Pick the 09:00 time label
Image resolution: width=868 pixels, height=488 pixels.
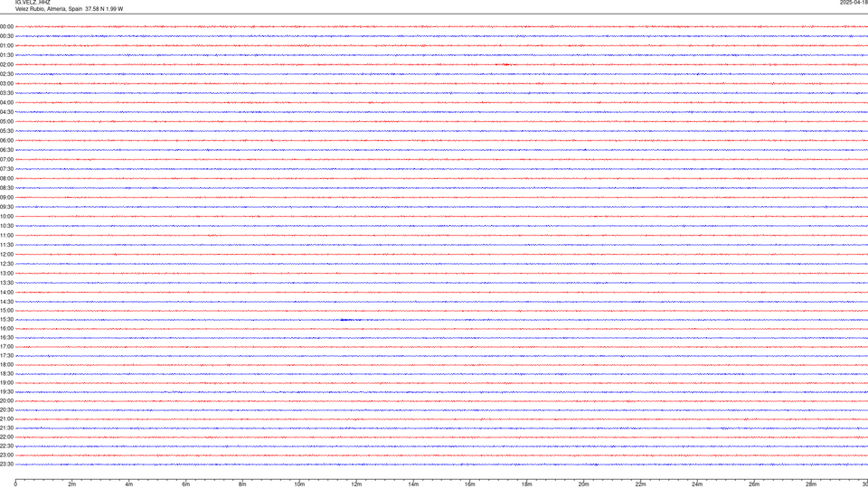6,198
